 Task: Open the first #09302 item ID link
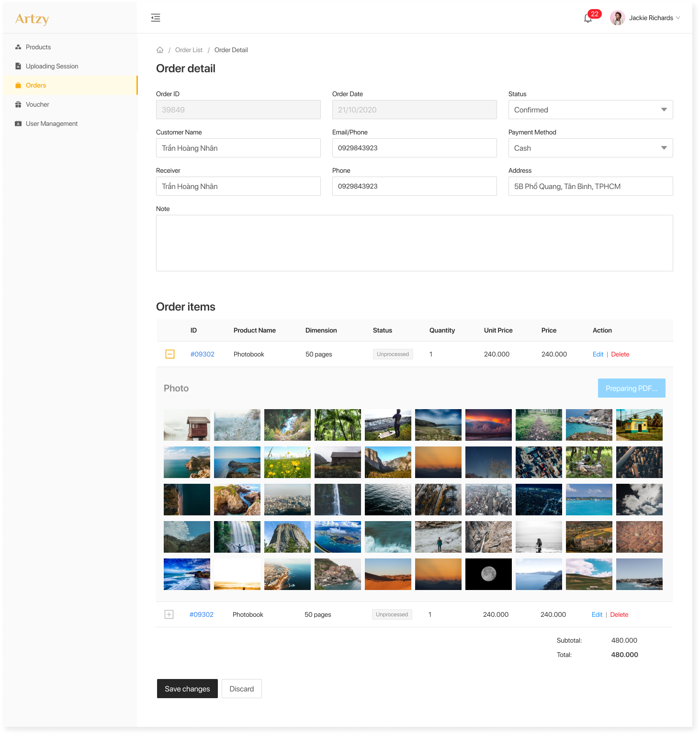coord(203,354)
